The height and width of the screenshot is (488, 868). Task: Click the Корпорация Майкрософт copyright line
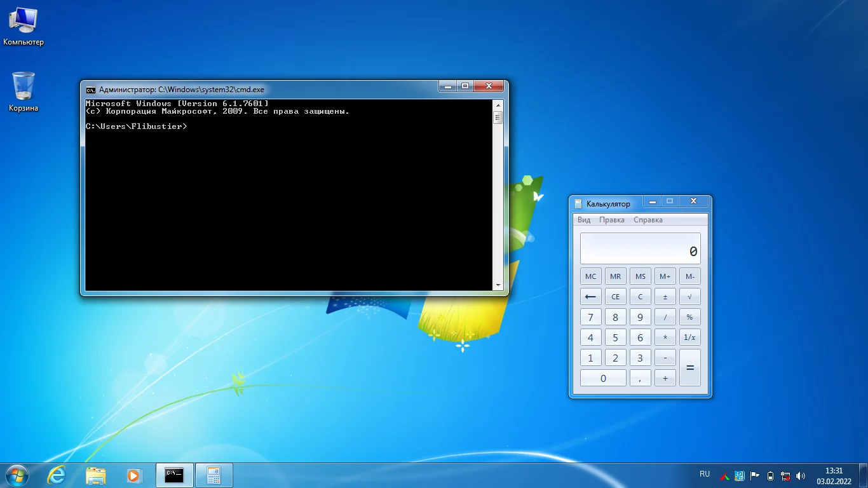point(218,111)
